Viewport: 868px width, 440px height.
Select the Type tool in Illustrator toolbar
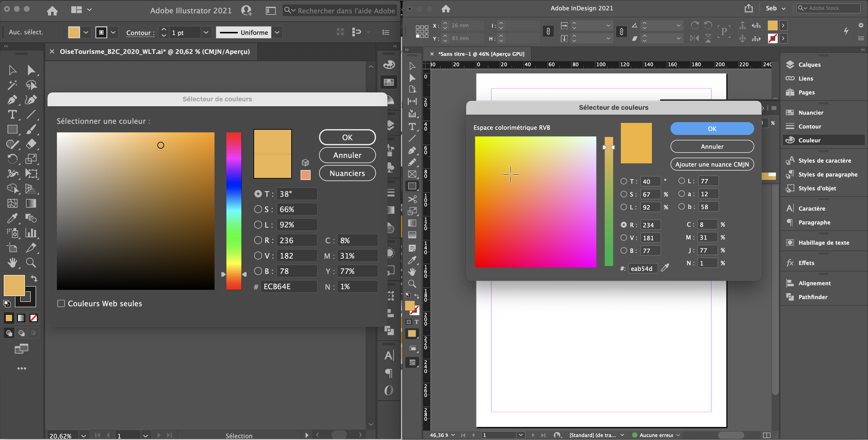pyautogui.click(x=12, y=114)
